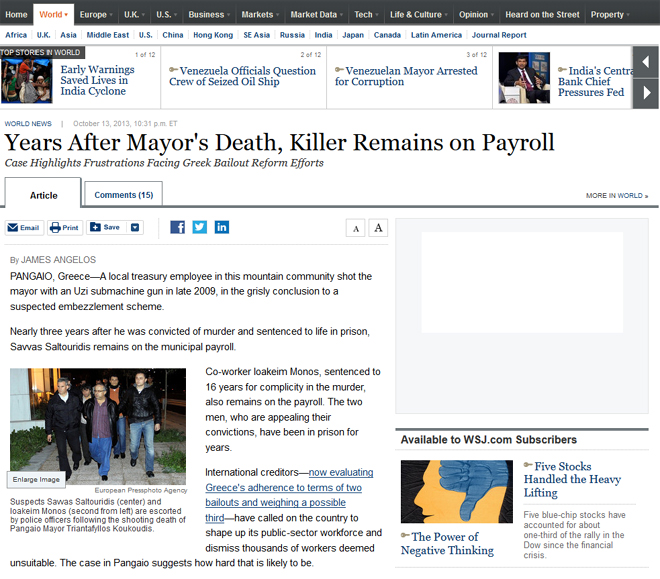660x579 pixels.
Task: Open the Markets menu
Action: (260, 15)
